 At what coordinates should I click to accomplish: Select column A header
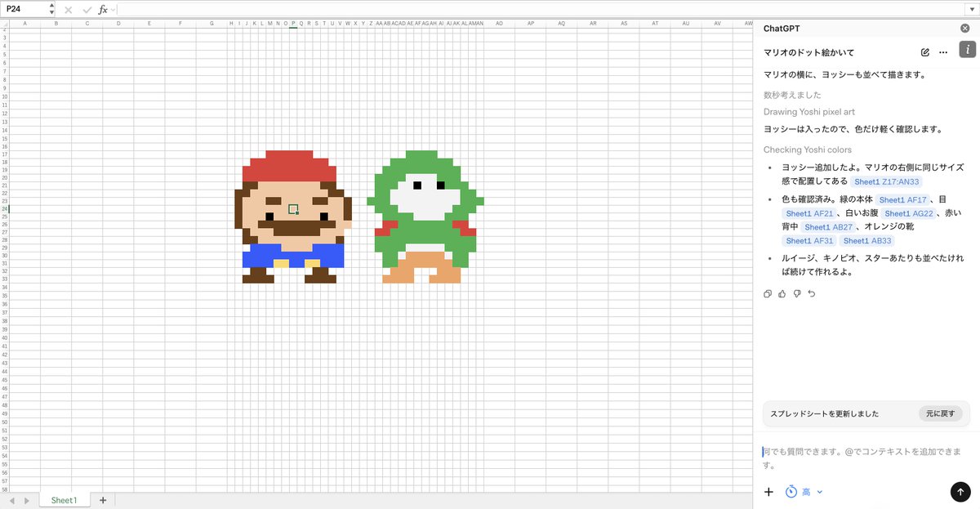pyautogui.click(x=24, y=24)
